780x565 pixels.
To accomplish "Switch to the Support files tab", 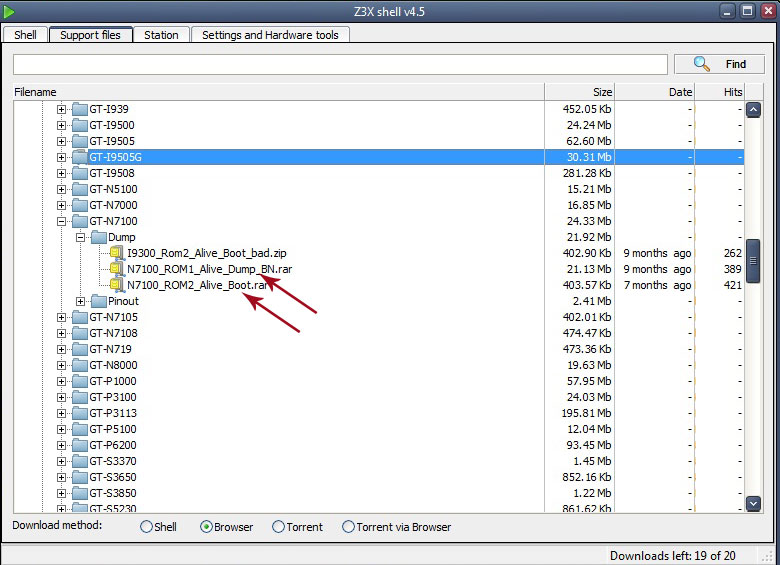I will point(91,34).
